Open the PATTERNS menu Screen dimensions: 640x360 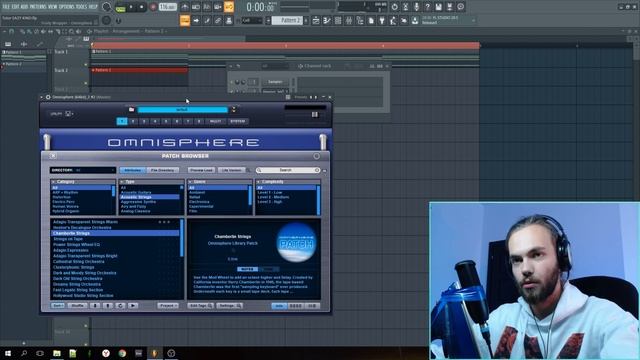coord(38,7)
